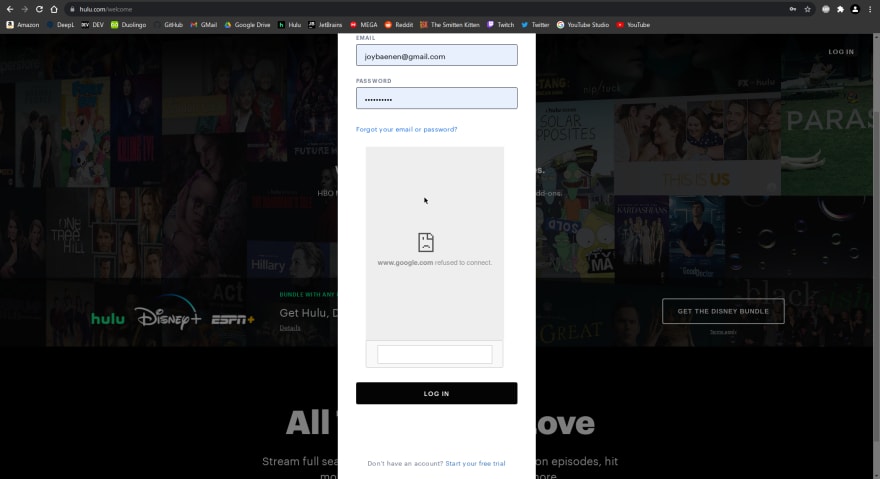Click the browser forward arrow
880x479 pixels.
coord(24,9)
